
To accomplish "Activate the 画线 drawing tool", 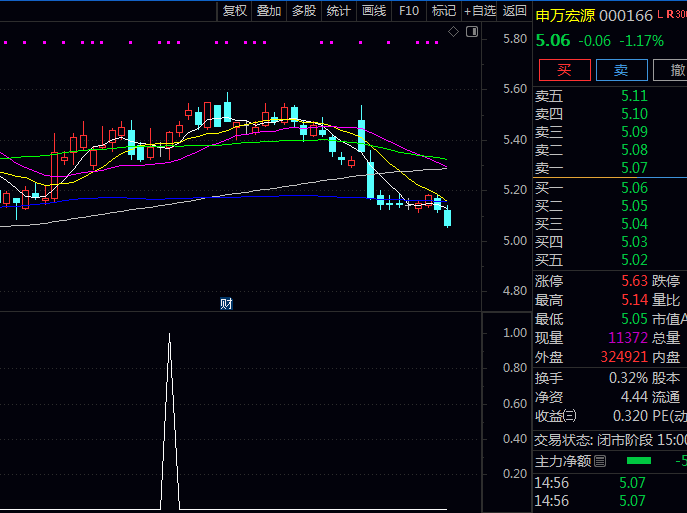I will pyautogui.click(x=374, y=11).
